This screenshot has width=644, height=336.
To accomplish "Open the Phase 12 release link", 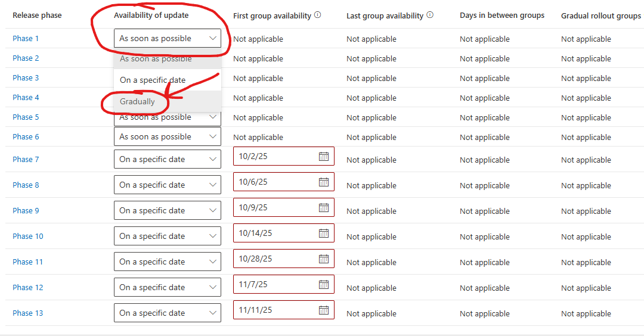I will [27, 288].
